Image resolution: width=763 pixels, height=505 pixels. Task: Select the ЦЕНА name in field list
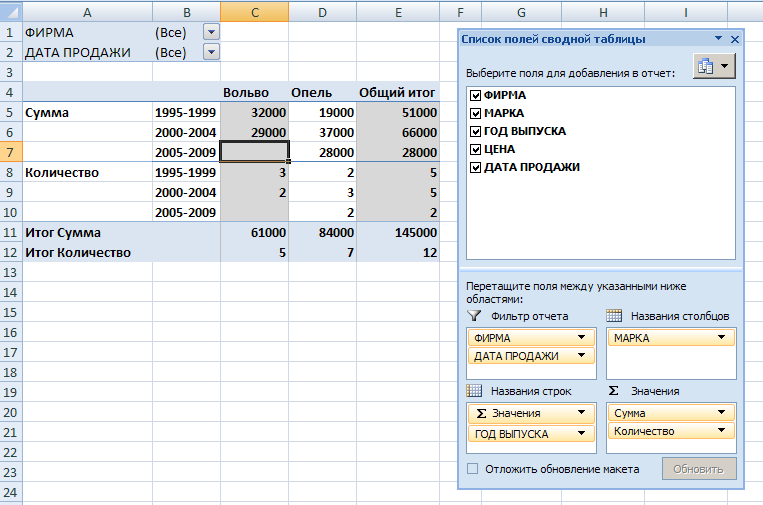point(500,149)
